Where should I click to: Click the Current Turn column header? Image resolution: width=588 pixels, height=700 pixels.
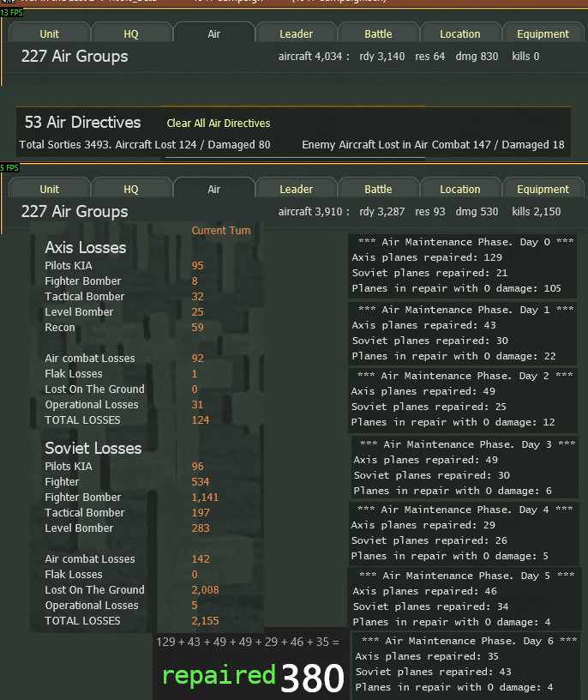pos(221,231)
